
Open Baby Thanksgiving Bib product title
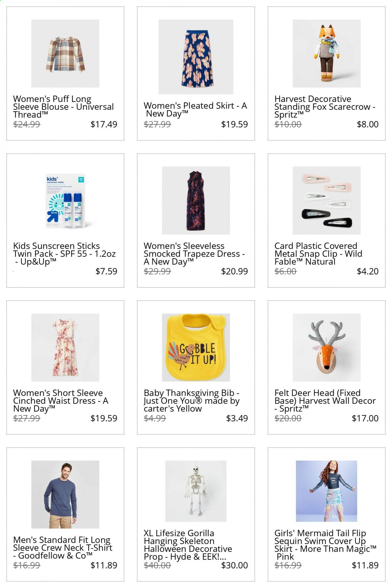(x=192, y=401)
